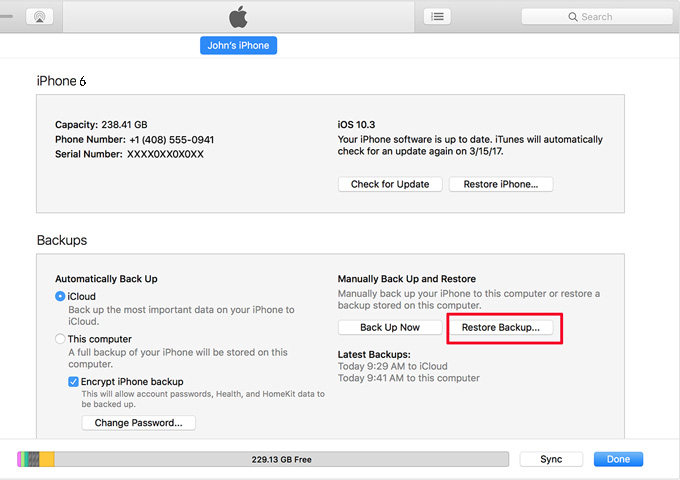
Task: Click the Capacity: 238.41 GB text
Action: pos(101,125)
